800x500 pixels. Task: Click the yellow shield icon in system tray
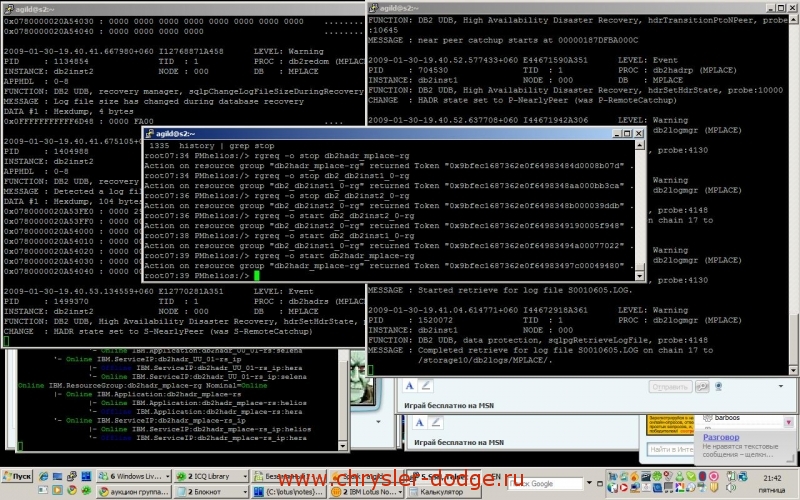click(714, 488)
